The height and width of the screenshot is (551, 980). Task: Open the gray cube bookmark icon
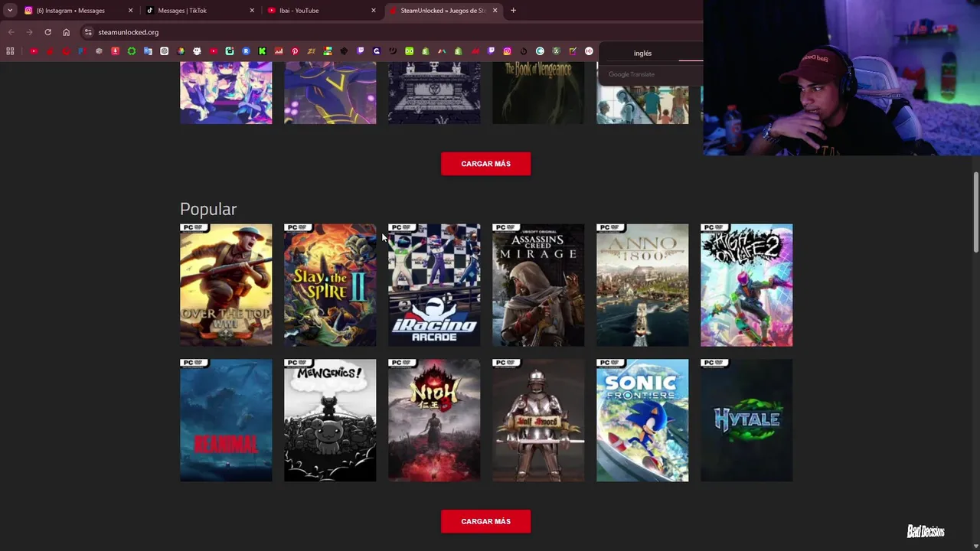[99, 51]
